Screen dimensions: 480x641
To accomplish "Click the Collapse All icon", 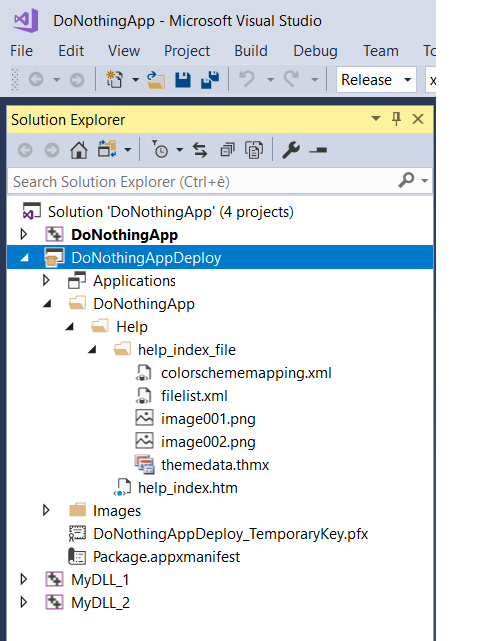I will pyautogui.click(x=227, y=150).
